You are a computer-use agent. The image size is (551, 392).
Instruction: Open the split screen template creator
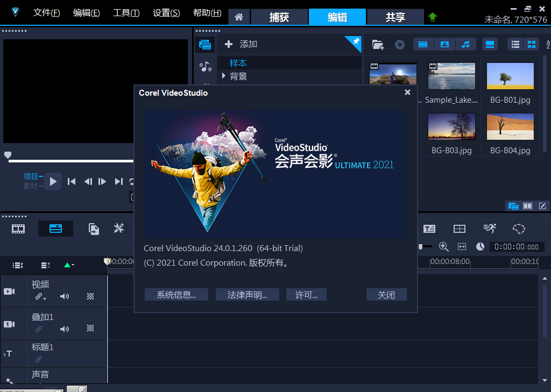pos(459,229)
